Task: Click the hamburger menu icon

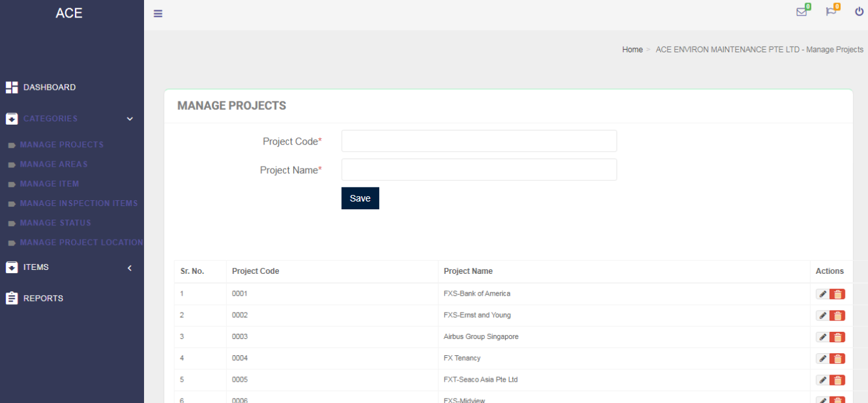Action: [158, 14]
